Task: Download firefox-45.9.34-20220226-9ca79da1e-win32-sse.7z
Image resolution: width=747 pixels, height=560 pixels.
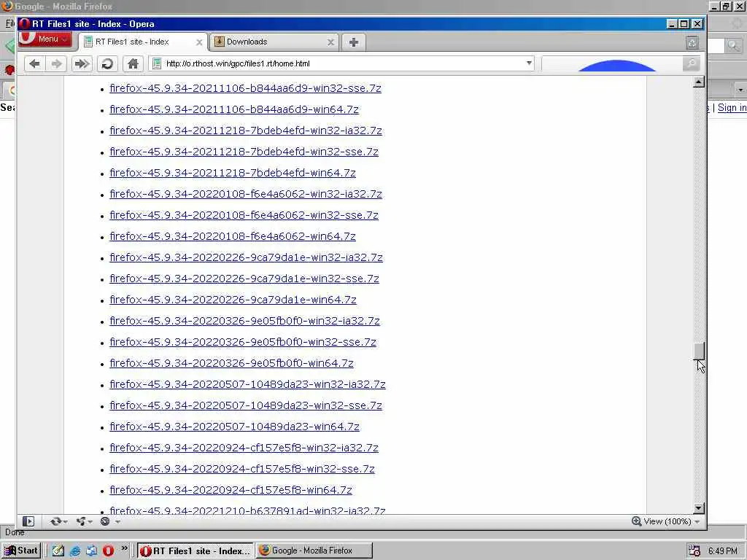Action: click(244, 279)
